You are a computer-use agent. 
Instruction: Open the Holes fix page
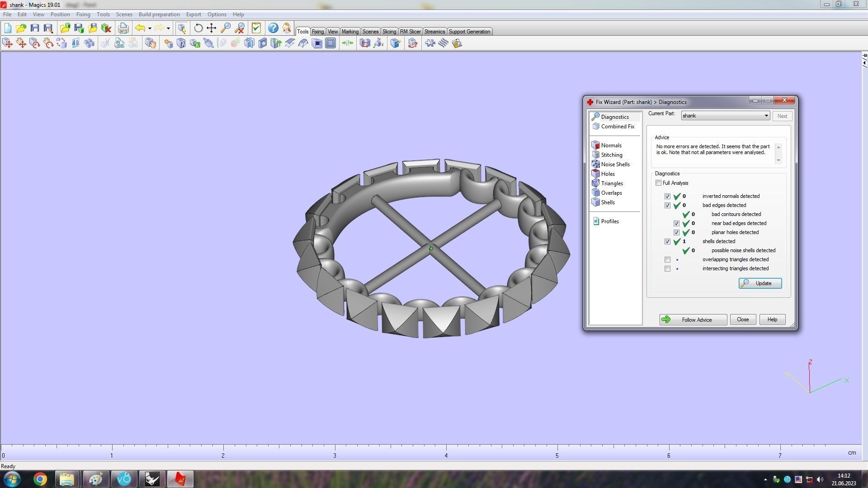[608, 174]
